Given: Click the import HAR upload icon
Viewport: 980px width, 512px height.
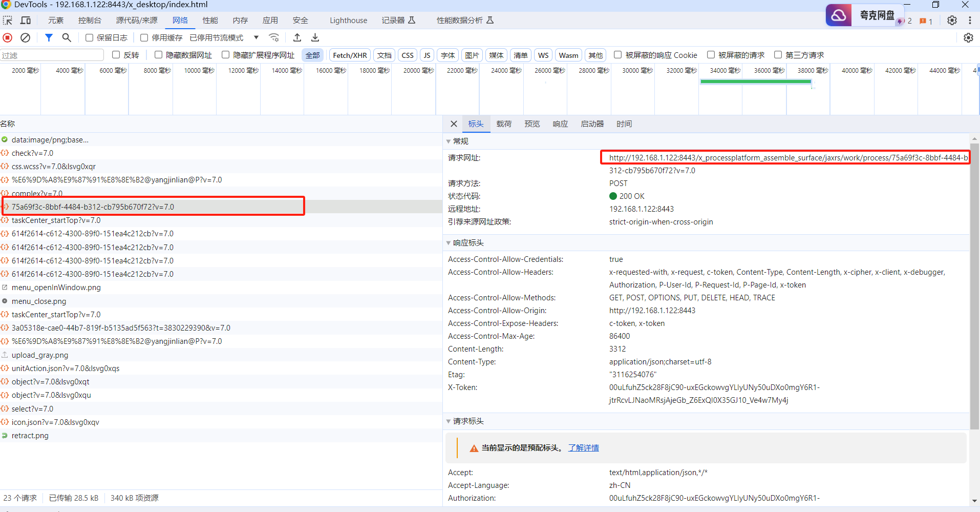Looking at the screenshot, I should click(297, 37).
